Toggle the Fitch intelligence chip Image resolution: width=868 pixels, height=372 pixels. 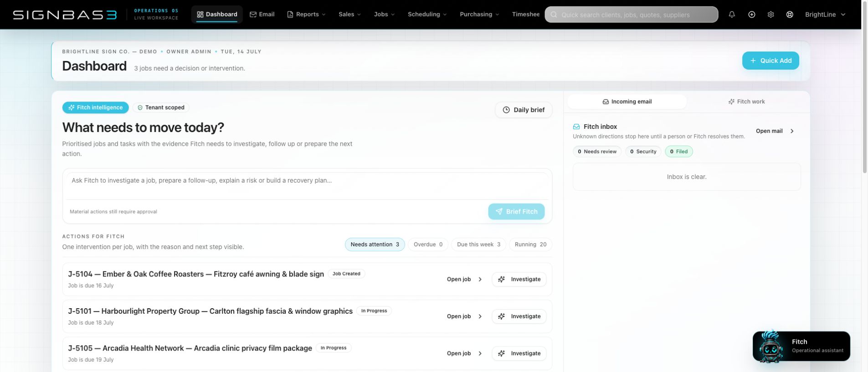click(x=95, y=107)
